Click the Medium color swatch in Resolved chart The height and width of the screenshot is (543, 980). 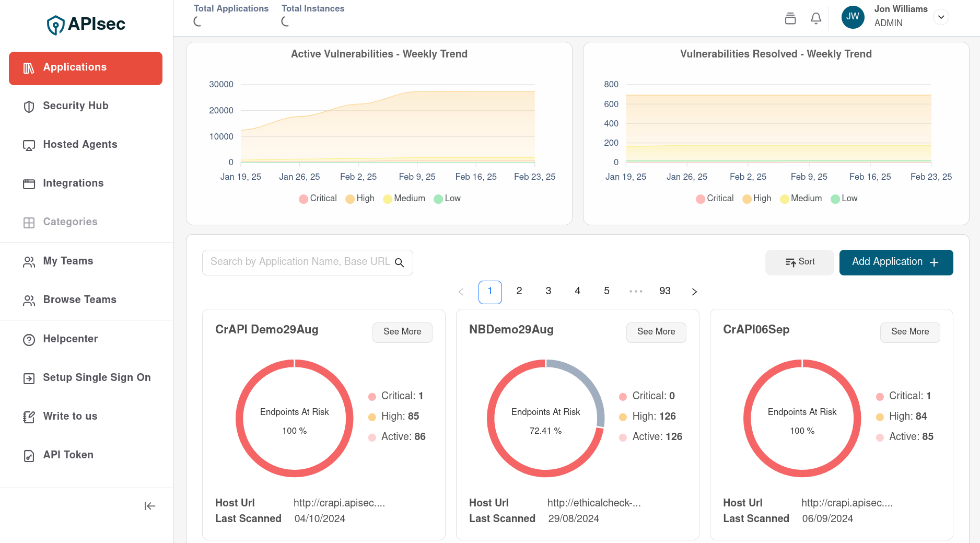(x=784, y=199)
